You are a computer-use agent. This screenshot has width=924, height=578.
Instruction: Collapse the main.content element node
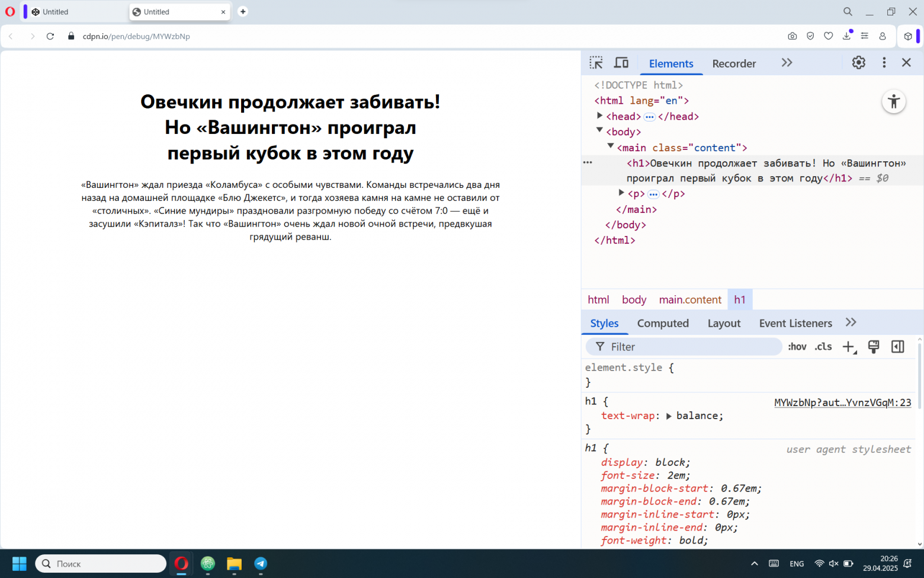pos(610,146)
